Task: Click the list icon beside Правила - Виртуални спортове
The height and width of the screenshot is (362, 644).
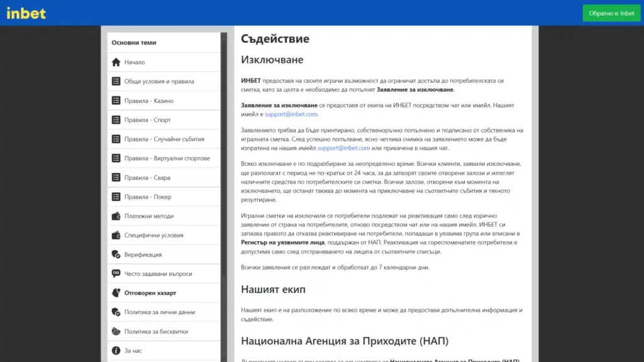Action: tap(116, 158)
